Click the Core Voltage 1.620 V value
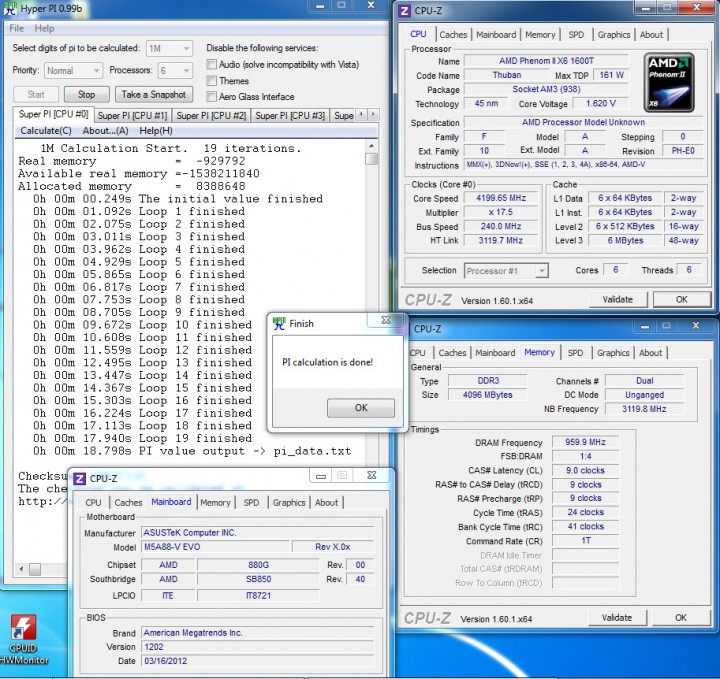The height and width of the screenshot is (679, 720). point(601,104)
